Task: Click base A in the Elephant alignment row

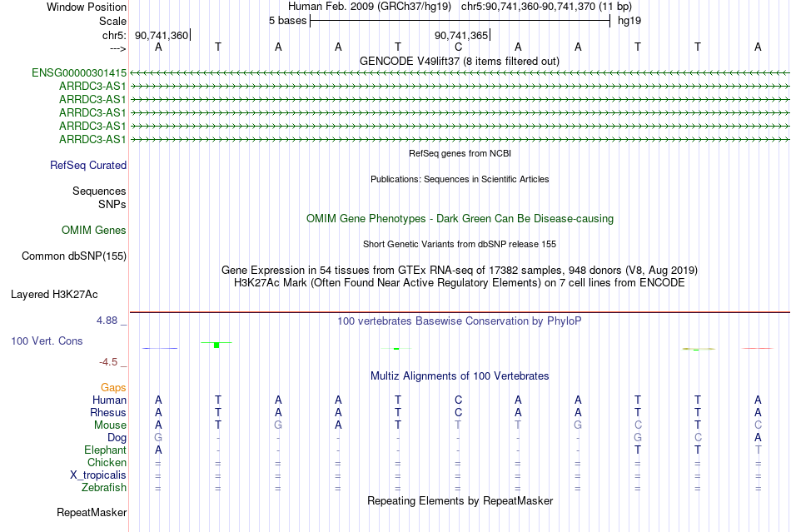Action: pos(158,450)
